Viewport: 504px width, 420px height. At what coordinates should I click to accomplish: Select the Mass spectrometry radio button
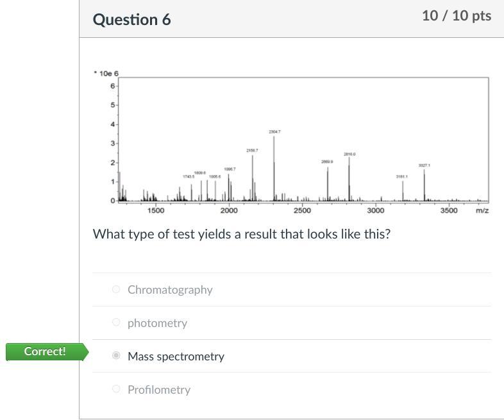pos(116,355)
